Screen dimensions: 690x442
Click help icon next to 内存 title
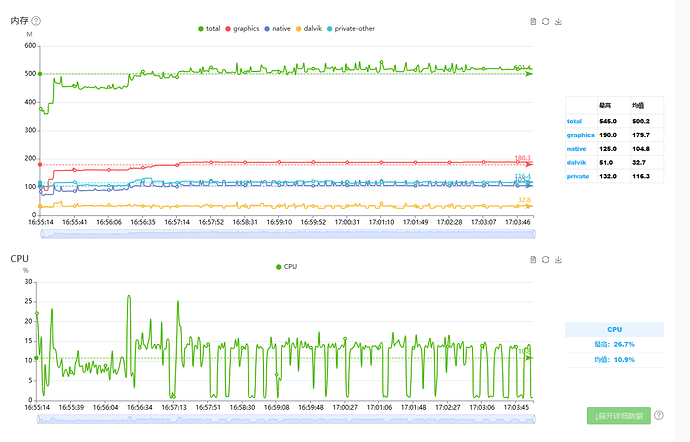pos(36,21)
